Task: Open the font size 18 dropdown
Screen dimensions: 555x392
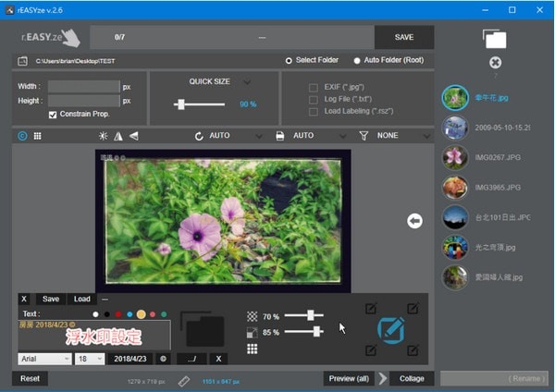Action: [89, 358]
